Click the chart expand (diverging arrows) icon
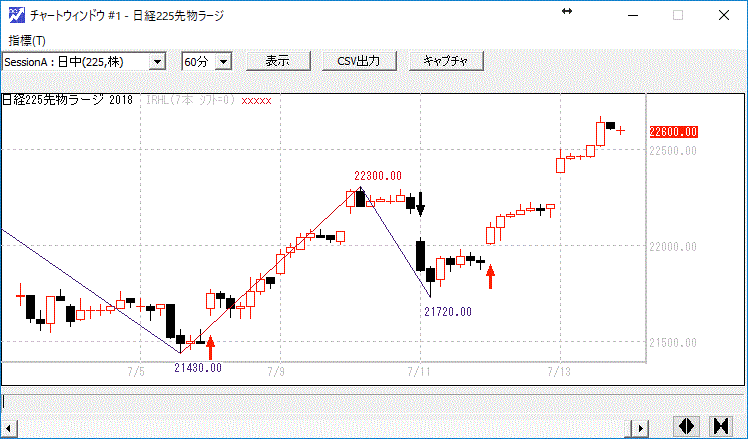Viewport: 748px width, 439px height. 686,426
